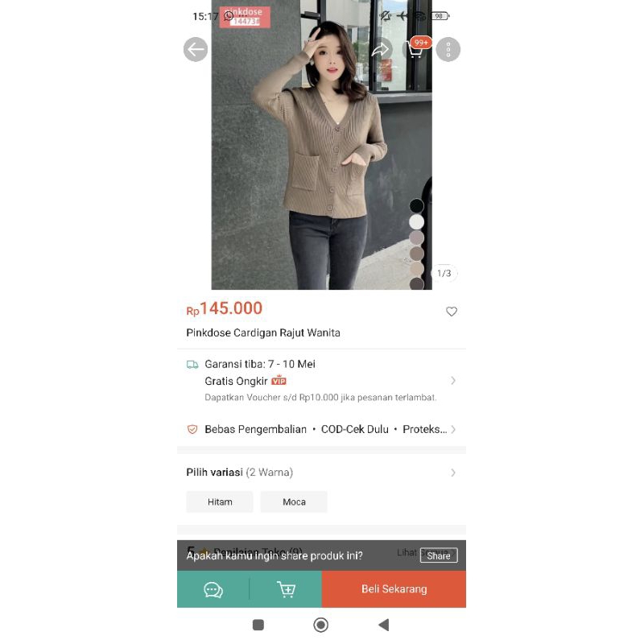
Task: Select the Moca color variation
Action: click(294, 502)
